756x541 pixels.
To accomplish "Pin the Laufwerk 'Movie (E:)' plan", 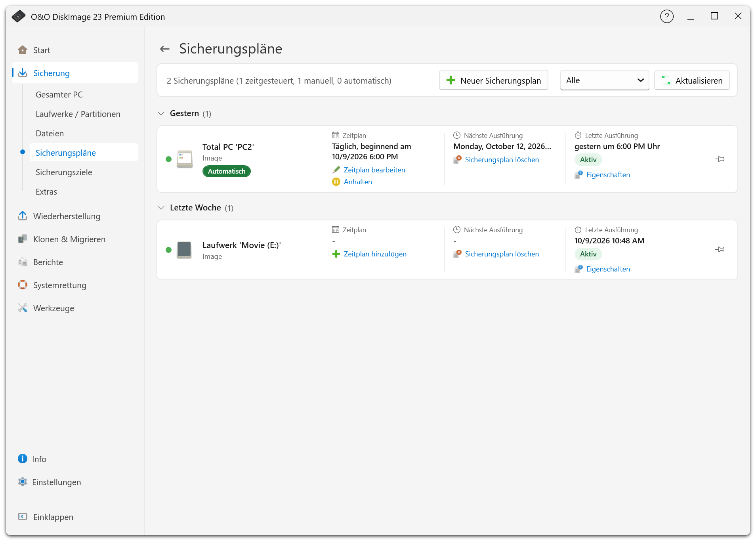I will (x=720, y=249).
